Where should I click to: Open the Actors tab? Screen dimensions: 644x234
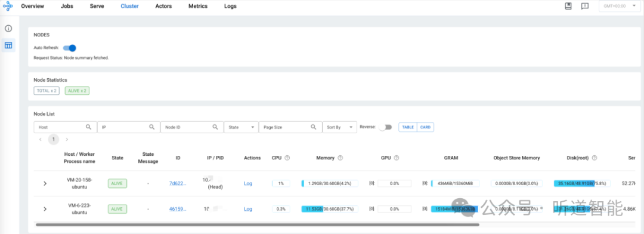(x=163, y=6)
